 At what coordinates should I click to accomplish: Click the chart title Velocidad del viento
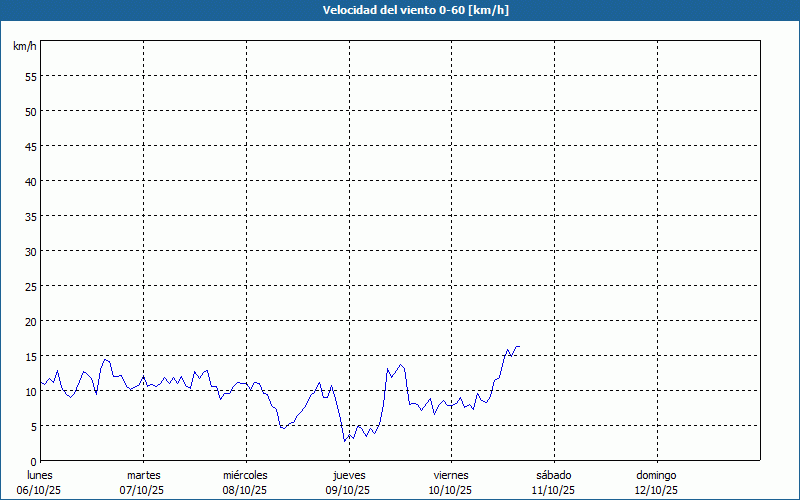pyautogui.click(x=400, y=10)
